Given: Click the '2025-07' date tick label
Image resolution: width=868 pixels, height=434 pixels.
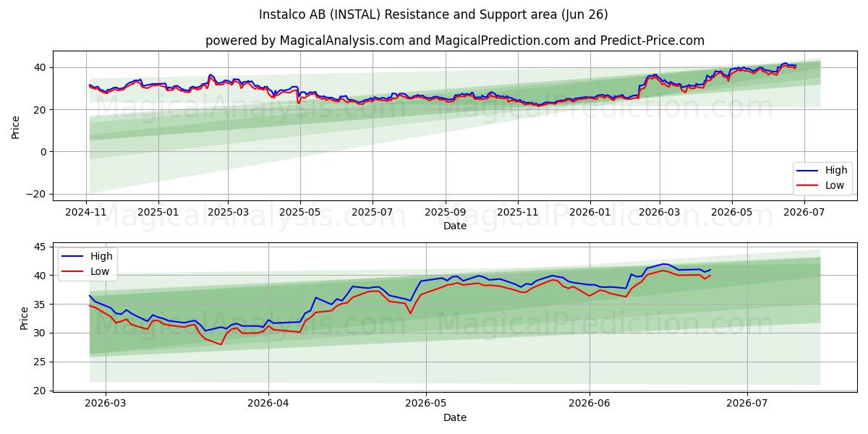Looking at the screenshot, I should pyautogui.click(x=372, y=213).
